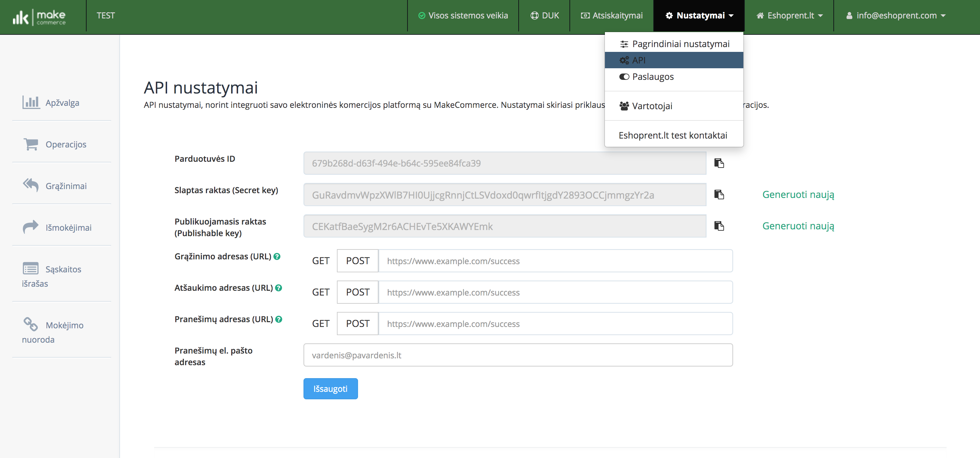
Task: Click the user icon beside info@eshoprent.com
Action: click(849, 16)
